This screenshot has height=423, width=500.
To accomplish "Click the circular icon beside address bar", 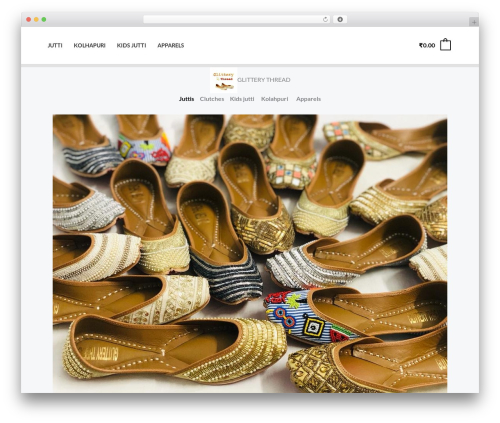I will tap(340, 20).
